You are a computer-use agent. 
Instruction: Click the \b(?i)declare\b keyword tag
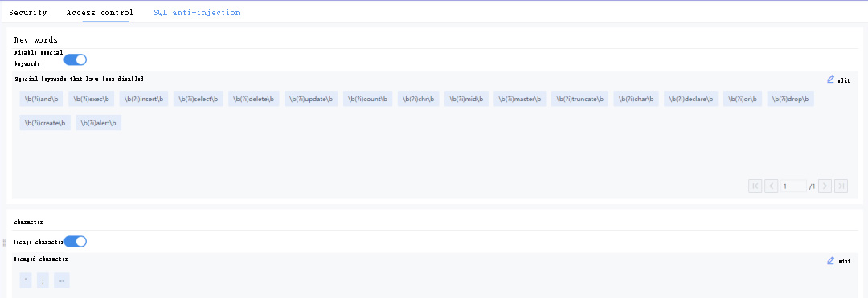click(691, 99)
